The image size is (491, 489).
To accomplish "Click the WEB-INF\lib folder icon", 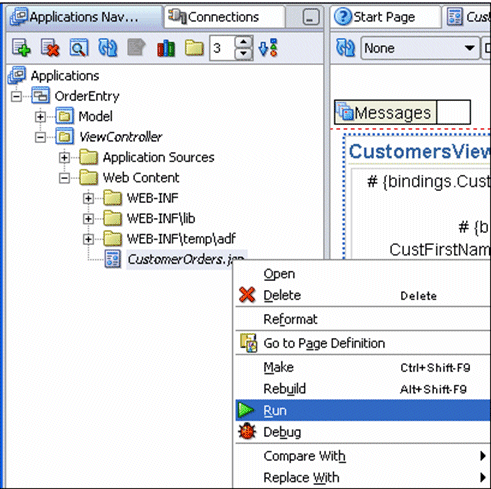I will [x=112, y=218].
